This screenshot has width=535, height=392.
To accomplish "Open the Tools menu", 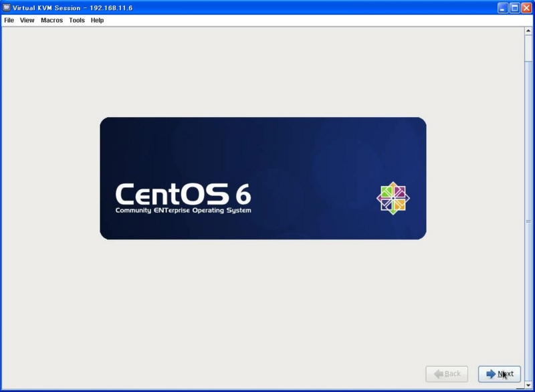I will pos(77,20).
